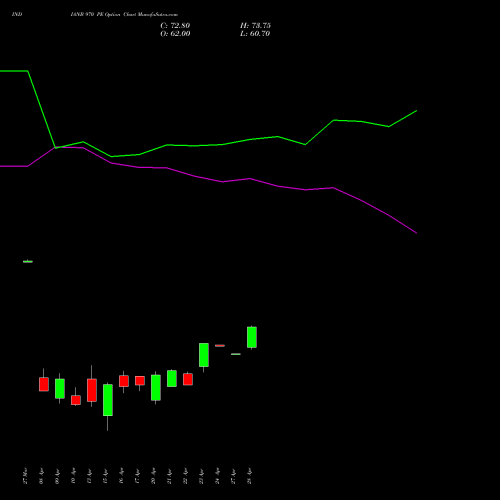Click the '16 Apr' date axis label
Screen dimensions: 500x500
[121, 476]
